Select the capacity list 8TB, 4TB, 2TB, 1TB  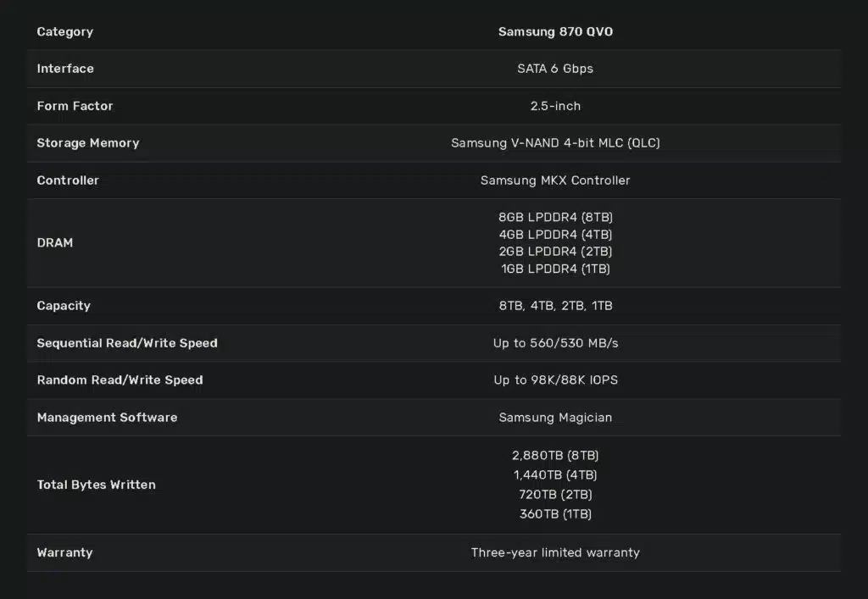[555, 306]
